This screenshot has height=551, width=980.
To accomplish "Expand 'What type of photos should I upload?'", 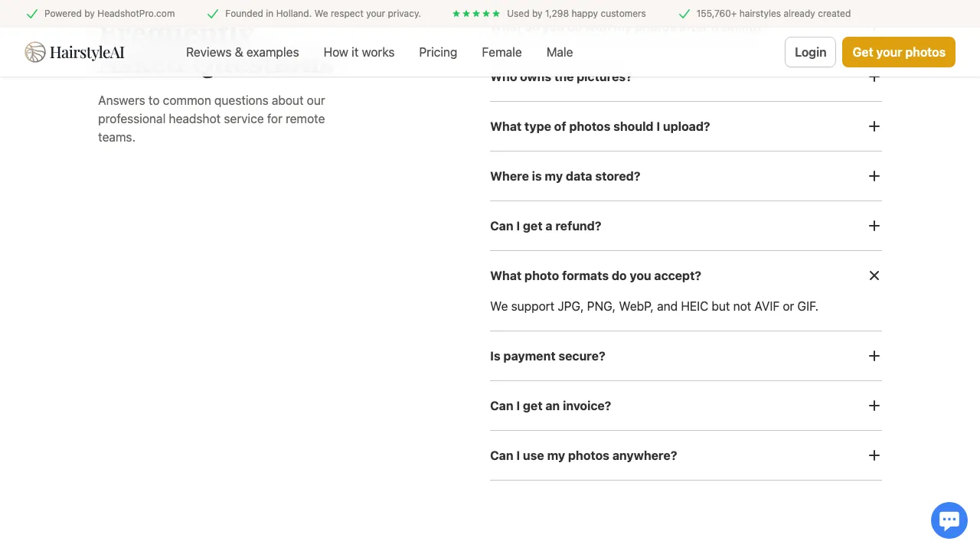I will (599, 126).
